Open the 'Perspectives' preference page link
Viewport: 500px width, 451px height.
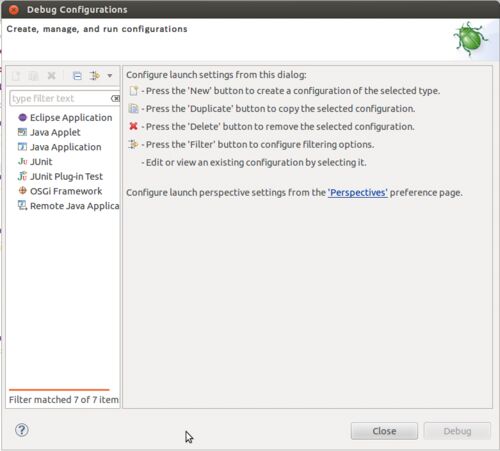tap(358, 193)
